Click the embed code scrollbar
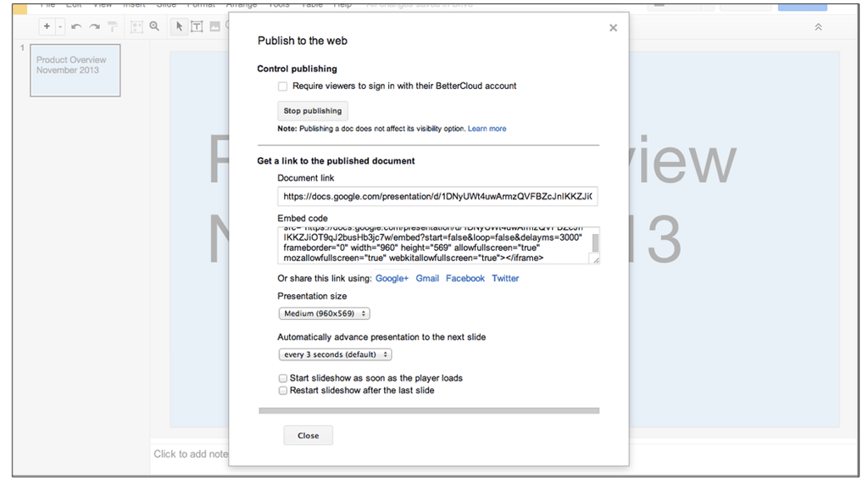The height and width of the screenshot is (485, 868). coord(596,243)
